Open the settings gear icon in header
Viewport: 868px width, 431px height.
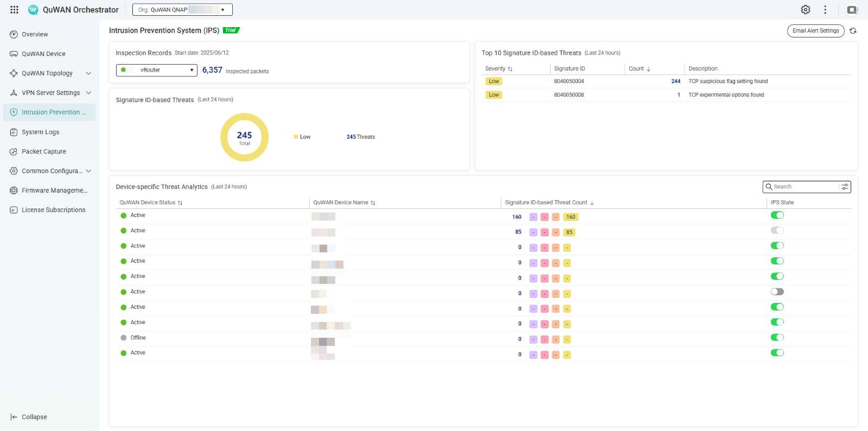coord(806,10)
